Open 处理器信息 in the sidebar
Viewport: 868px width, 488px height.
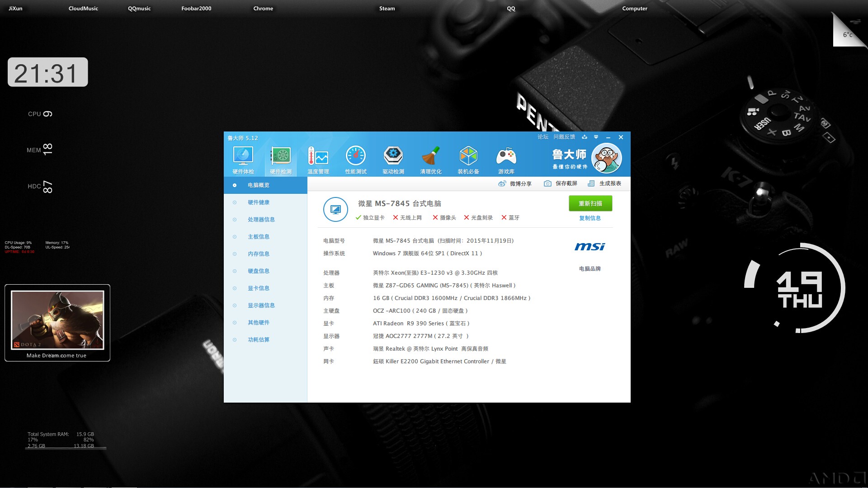coord(265,220)
